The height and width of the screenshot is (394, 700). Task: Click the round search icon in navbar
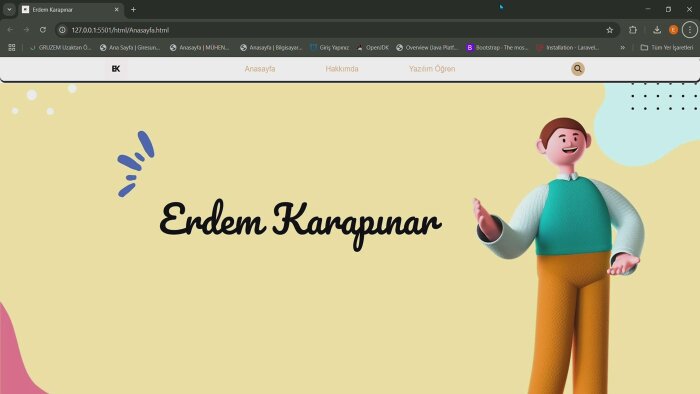tap(578, 69)
